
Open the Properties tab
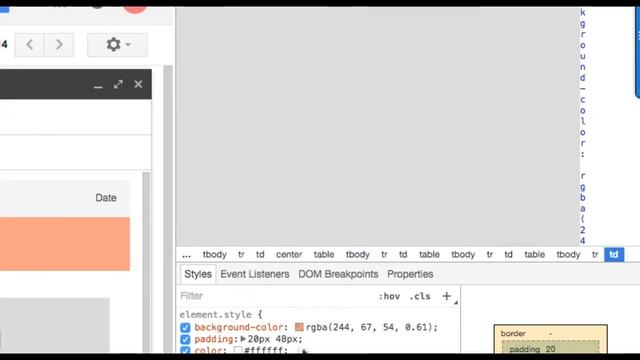coord(410,274)
